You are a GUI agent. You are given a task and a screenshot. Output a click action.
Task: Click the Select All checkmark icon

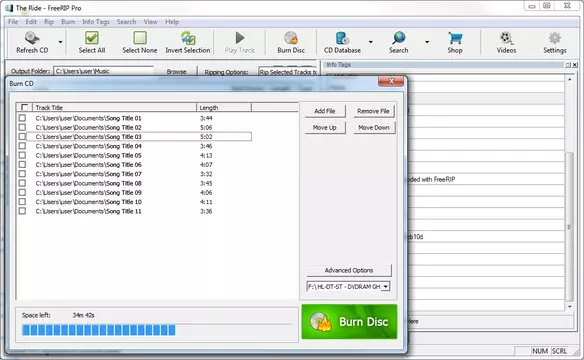(92, 38)
